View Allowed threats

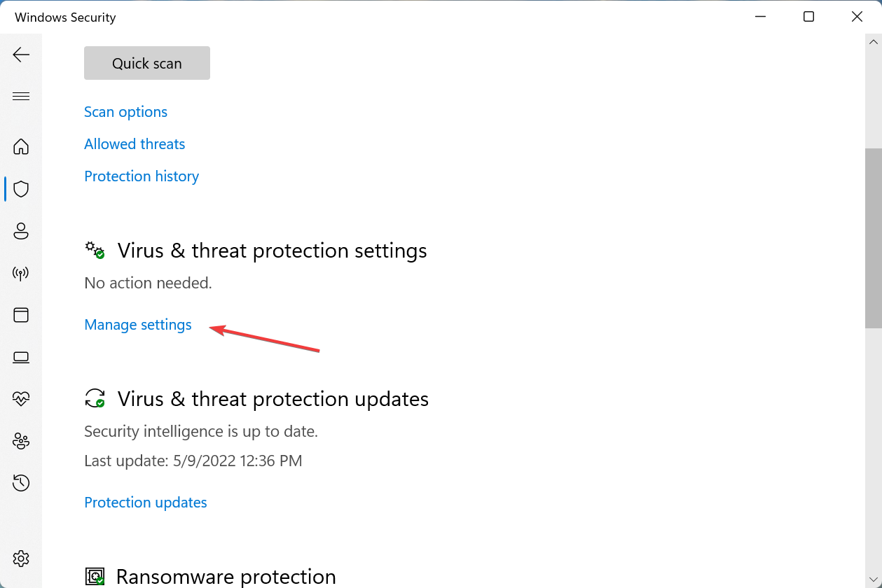click(135, 143)
